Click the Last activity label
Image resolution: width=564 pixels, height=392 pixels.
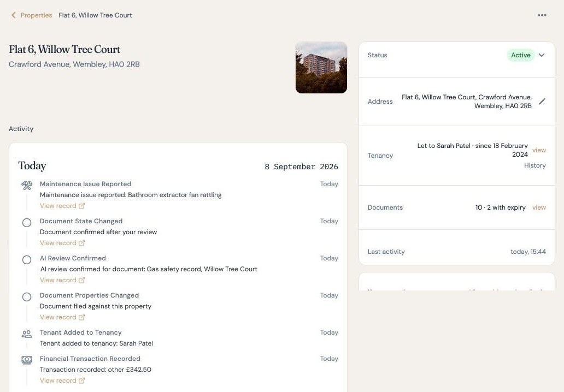point(386,252)
